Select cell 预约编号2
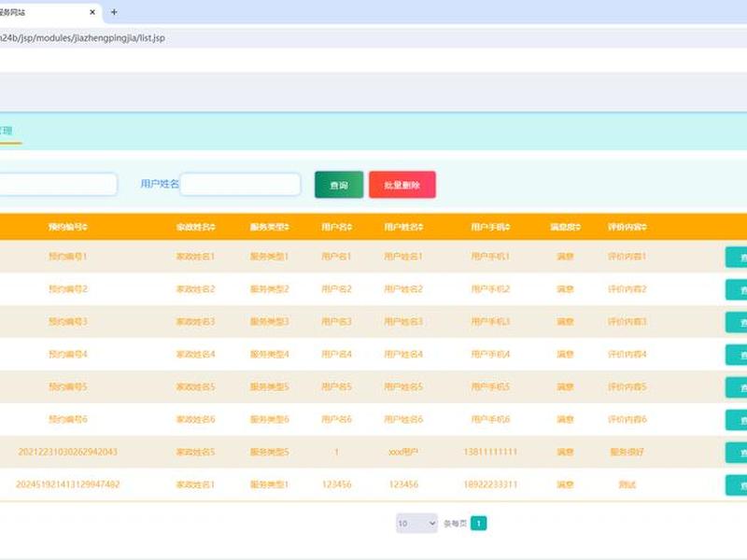The image size is (747, 560). pyautogui.click(x=67, y=289)
